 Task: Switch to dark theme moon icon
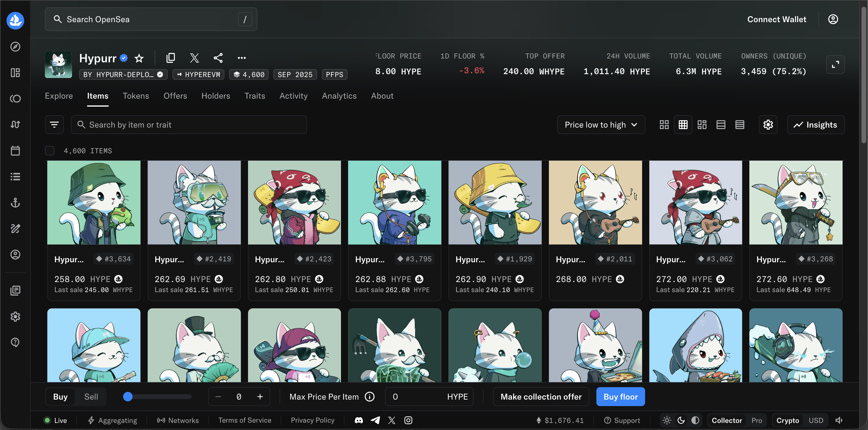click(681, 420)
